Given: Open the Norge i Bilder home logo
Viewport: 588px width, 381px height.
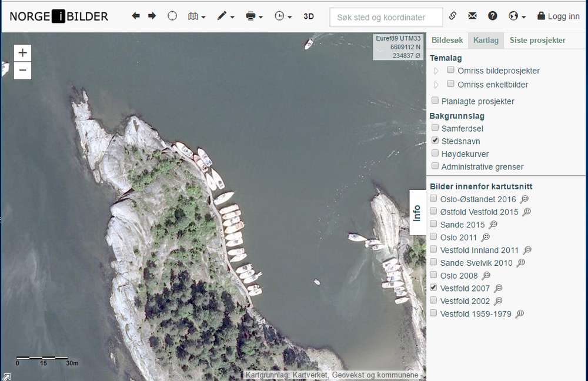Looking at the screenshot, I should tap(59, 16).
